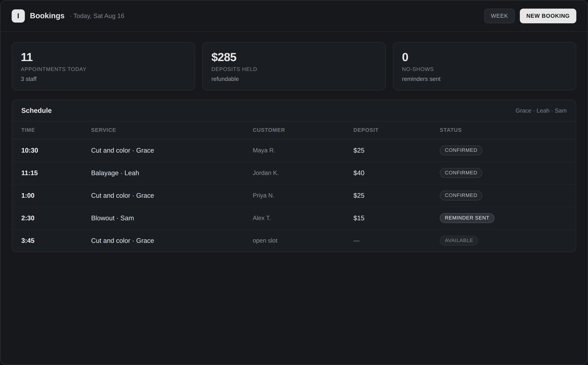Click the '3 staff' text
588x365 pixels.
tap(29, 79)
